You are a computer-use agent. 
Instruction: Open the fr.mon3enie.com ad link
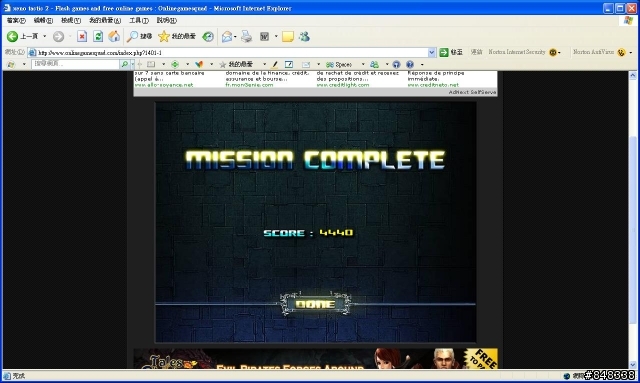point(249,85)
